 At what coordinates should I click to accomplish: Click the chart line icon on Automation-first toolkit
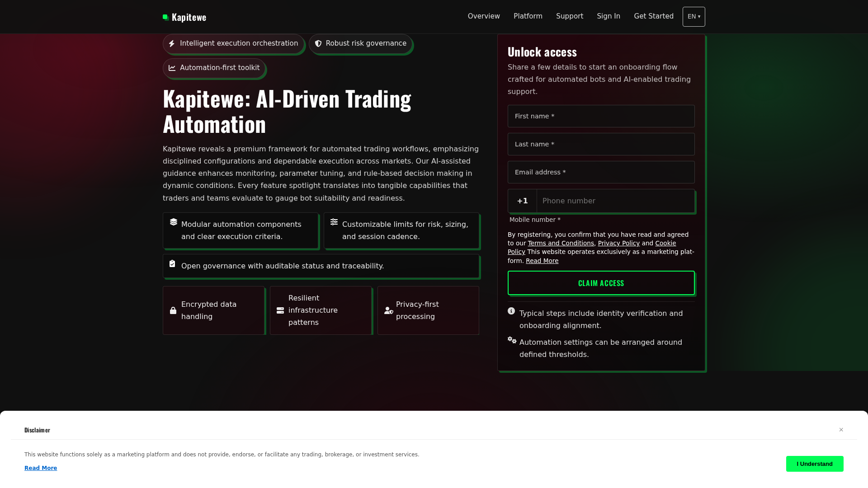(172, 68)
